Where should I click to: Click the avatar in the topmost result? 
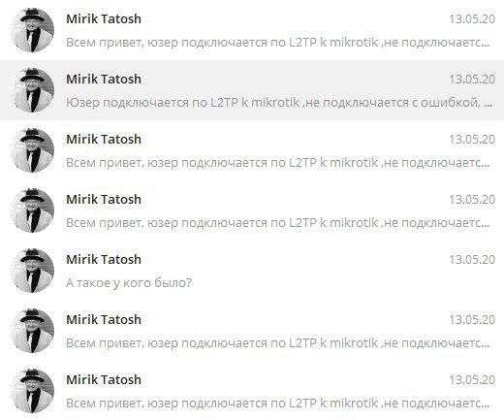click(32, 30)
